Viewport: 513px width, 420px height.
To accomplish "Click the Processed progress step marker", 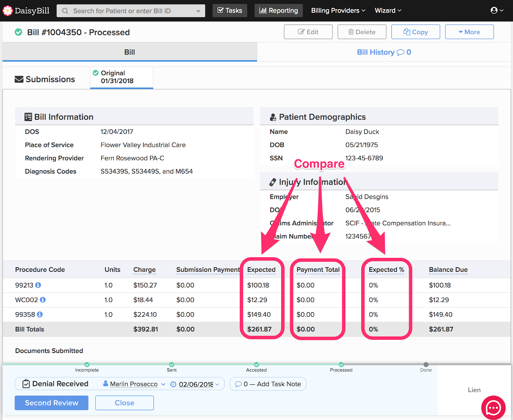I will [x=341, y=364].
